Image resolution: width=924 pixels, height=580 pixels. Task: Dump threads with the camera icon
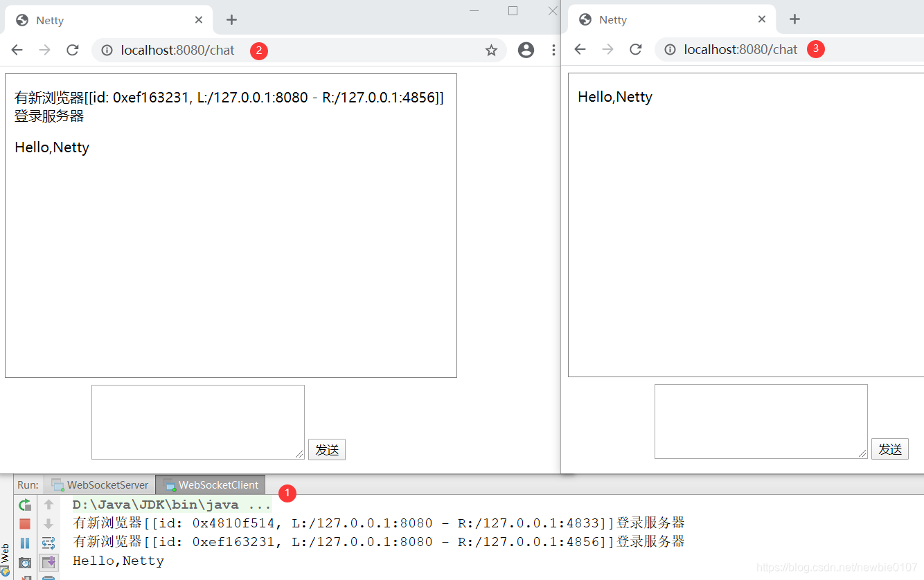click(25, 563)
